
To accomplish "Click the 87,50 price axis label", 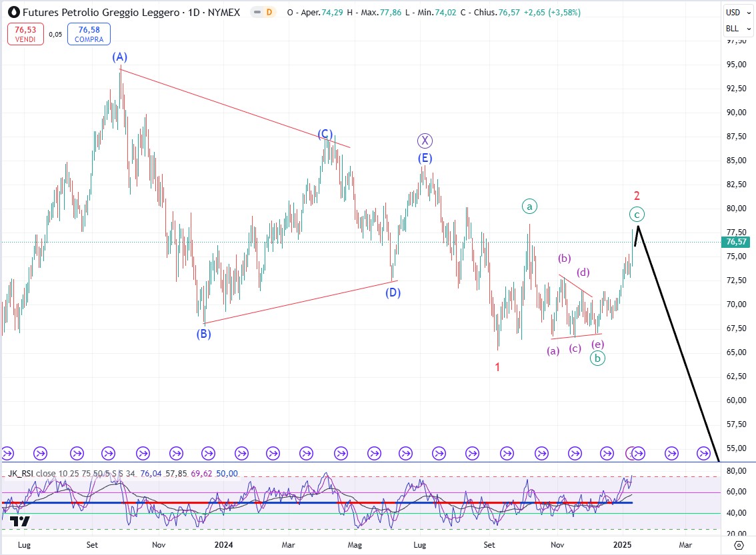I will (x=736, y=137).
